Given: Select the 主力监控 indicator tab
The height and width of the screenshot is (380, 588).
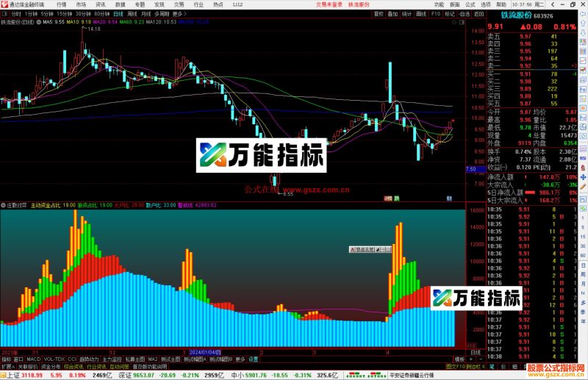Looking at the screenshot, I should pos(112,359).
